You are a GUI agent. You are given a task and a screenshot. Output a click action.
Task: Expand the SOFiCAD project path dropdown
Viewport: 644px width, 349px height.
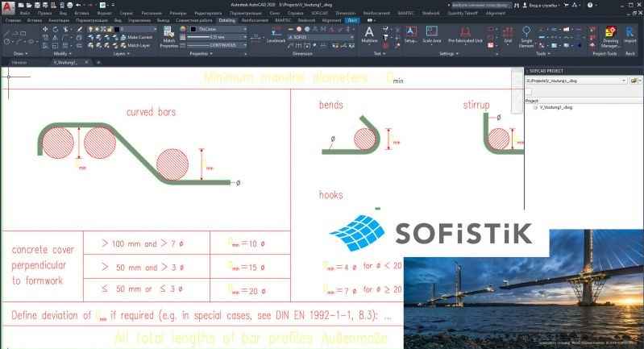coord(625,81)
